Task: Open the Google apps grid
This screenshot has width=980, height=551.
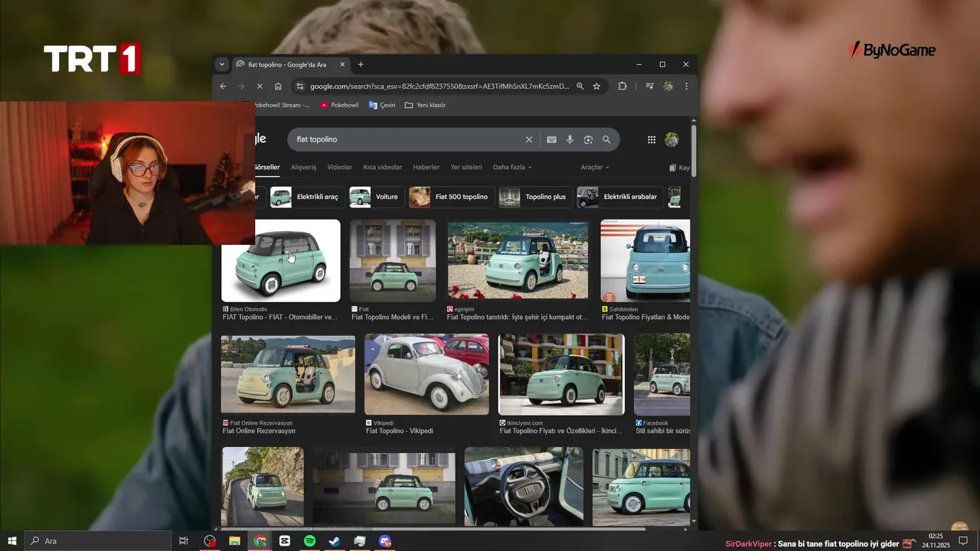Action: [x=652, y=139]
